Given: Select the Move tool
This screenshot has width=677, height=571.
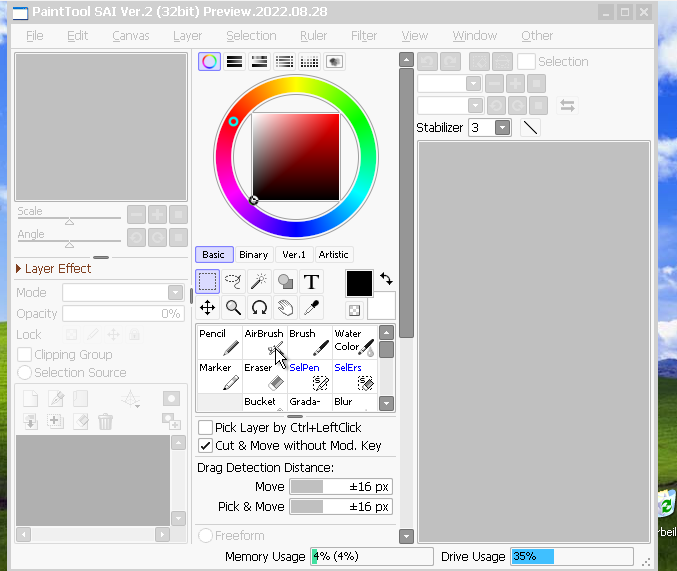Looking at the screenshot, I should click(208, 308).
